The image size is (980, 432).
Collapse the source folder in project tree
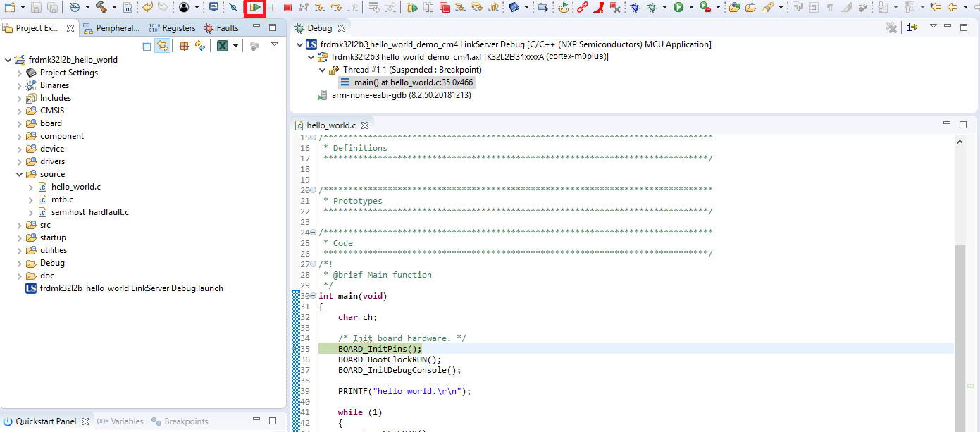pyautogui.click(x=20, y=174)
